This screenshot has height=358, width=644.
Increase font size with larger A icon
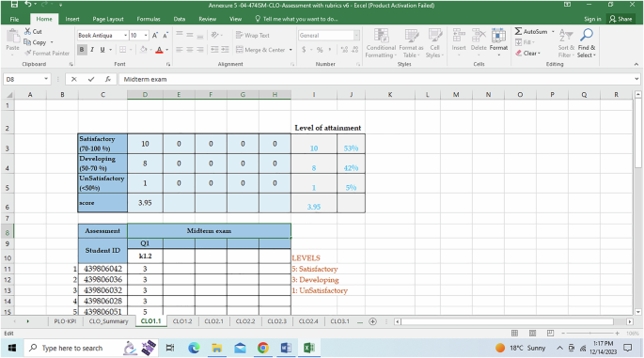pyautogui.click(x=155, y=36)
